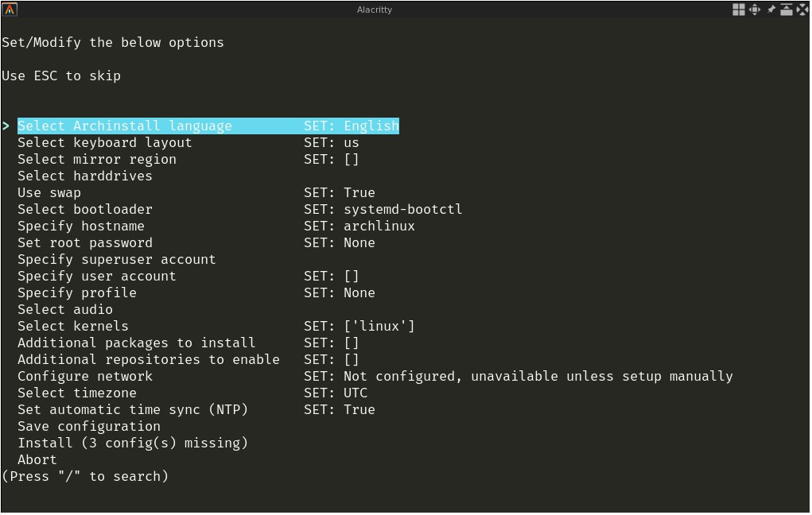The width and height of the screenshot is (812, 515).
Task: Open 'Specify superuser account' option
Action: [x=117, y=259]
